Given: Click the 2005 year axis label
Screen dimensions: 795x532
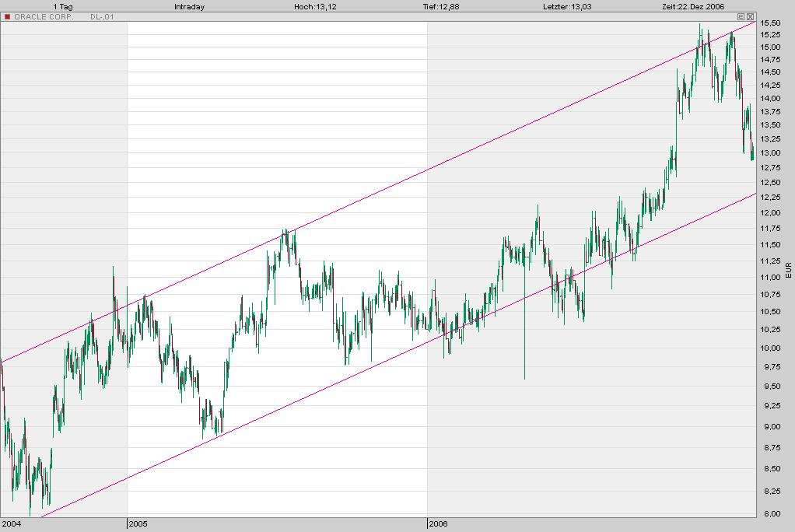Looking at the screenshot, I should pos(138,524).
